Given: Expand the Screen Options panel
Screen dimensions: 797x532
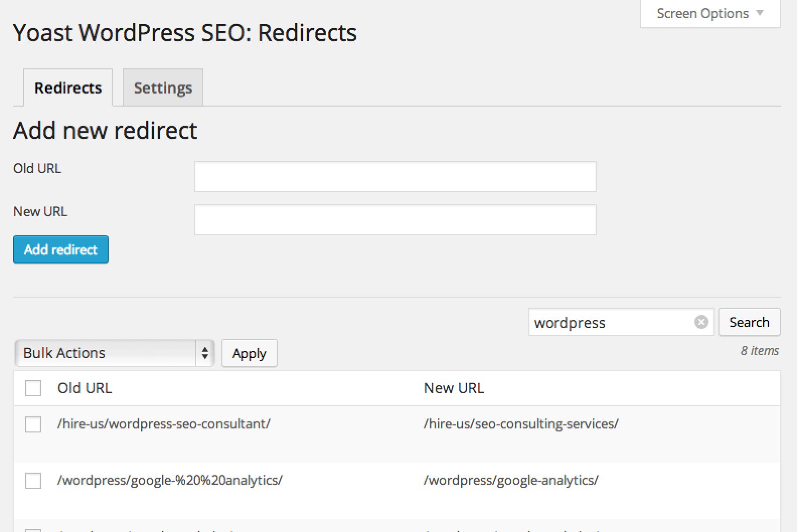Looking at the screenshot, I should tap(709, 14).
